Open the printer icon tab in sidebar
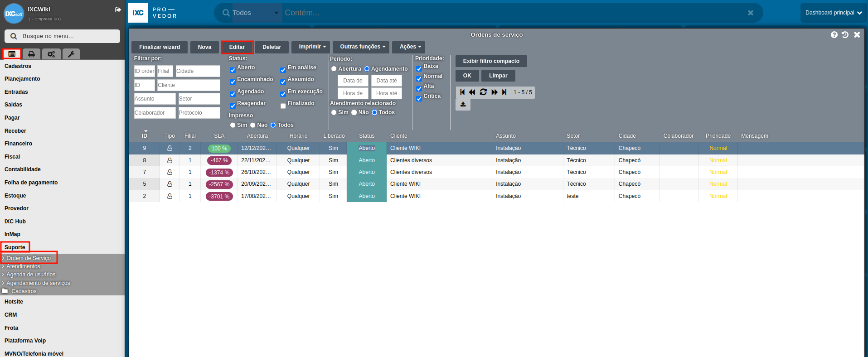 (x=31, y=54)
